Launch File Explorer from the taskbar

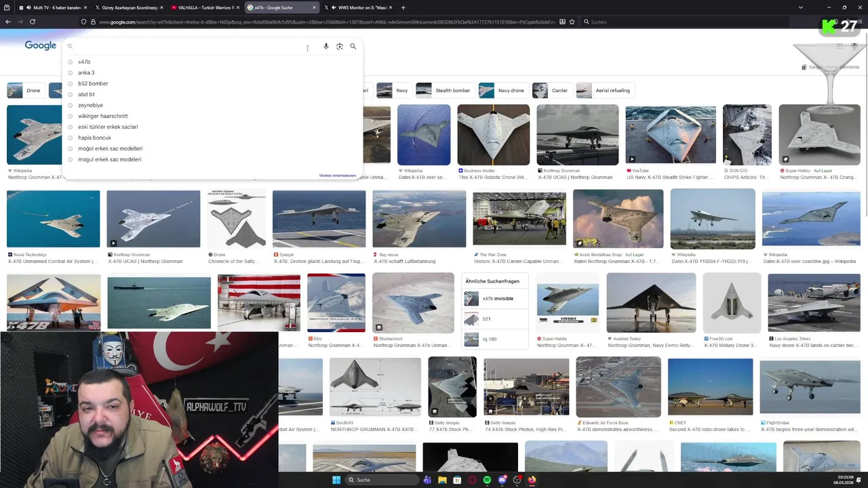click(x=442, y=480)
